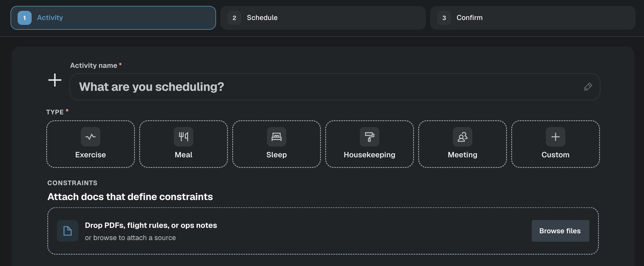Click the Exercise heartbeat icon
The image size is (644, 266).
(91, 137)
